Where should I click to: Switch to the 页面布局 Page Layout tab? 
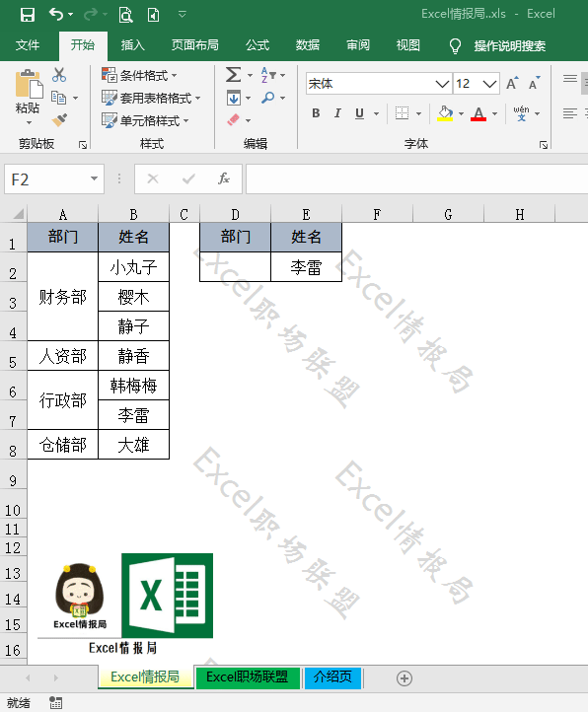[x=195, y=45]
